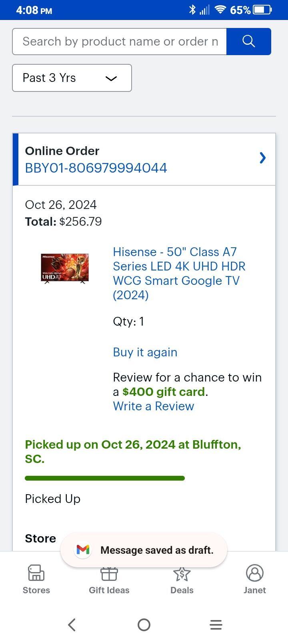Viewport: 288px width, 644px height.
Task: View the Hisense TV product thumbnail
Action: (x=64, y=268)
